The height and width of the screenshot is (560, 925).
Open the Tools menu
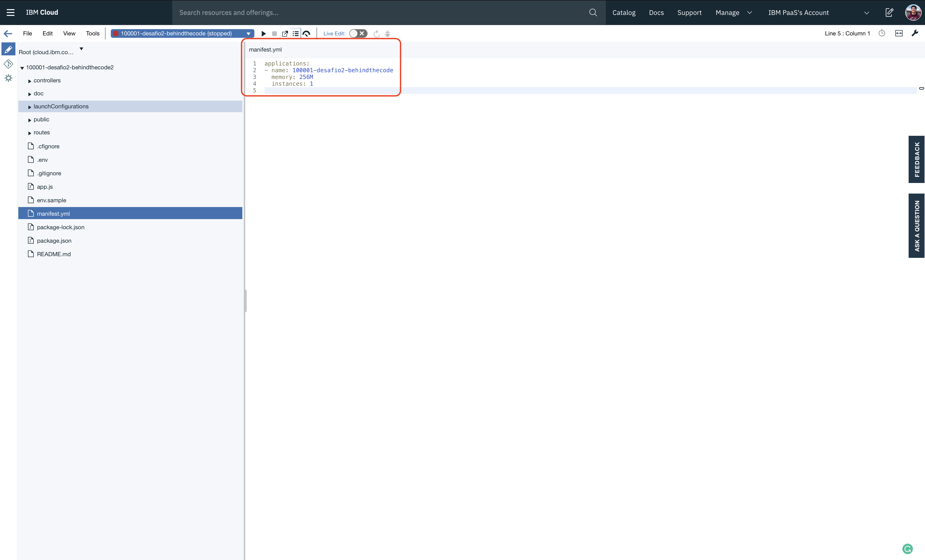92,33
